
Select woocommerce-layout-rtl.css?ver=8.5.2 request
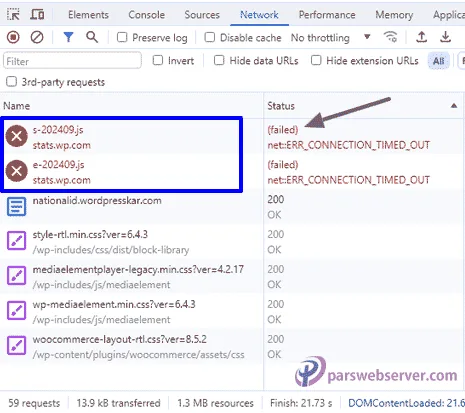(132, 346)
